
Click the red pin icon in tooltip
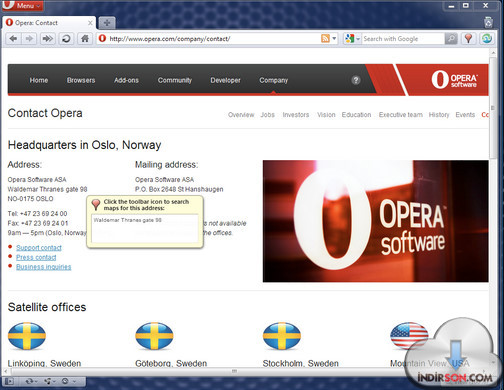[x=96, y=205]
